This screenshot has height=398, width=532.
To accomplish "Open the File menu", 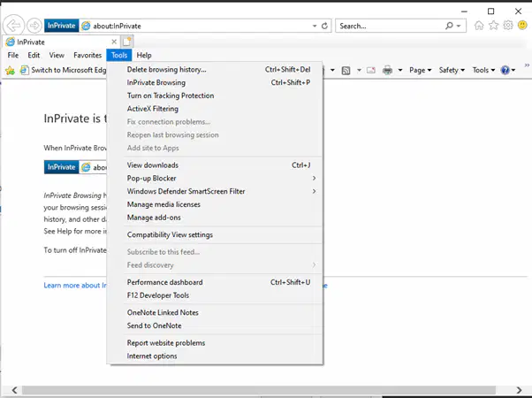I will [13, 55].
